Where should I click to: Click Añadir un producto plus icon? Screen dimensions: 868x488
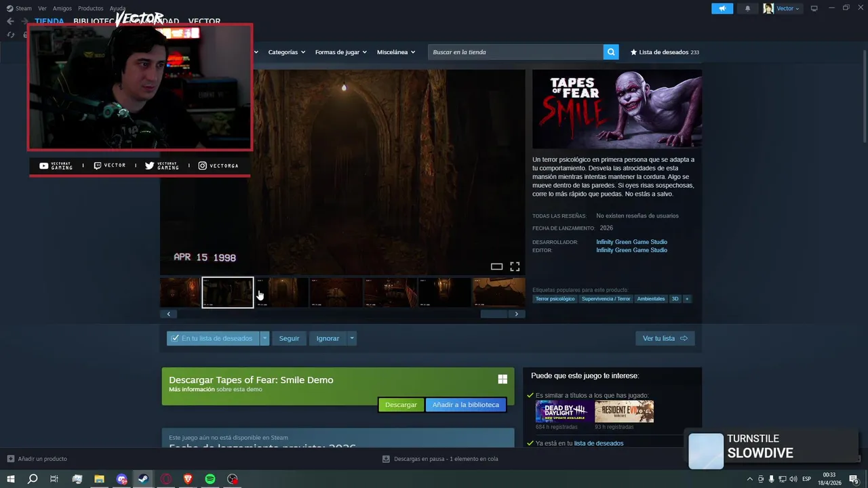tap(10, 459)
